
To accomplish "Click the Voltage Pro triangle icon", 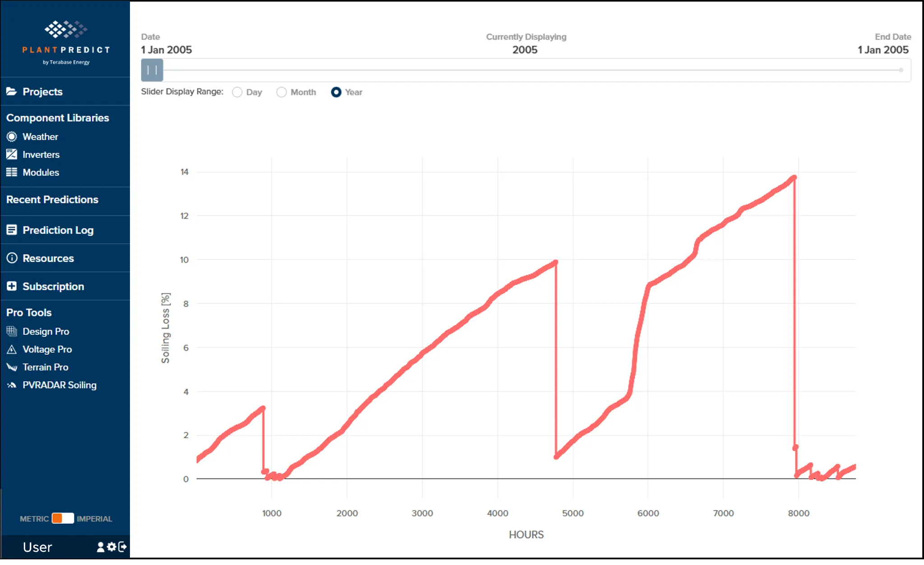I will coord(12,349).
